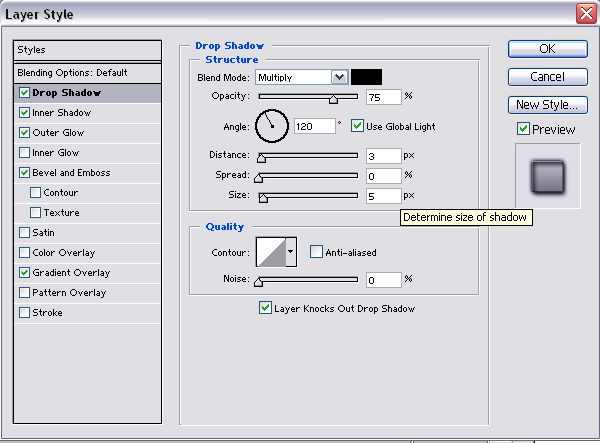Viewport: 600px width, 443px height.
Task: Click the Opacity slider handle
Action: click(334, 98)
